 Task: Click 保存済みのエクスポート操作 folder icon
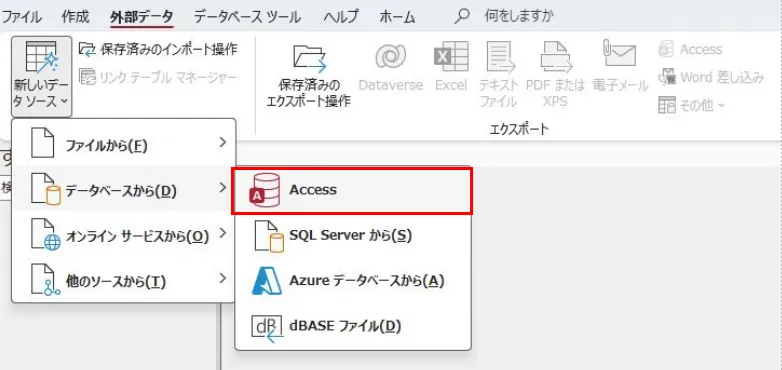point(309,59)
